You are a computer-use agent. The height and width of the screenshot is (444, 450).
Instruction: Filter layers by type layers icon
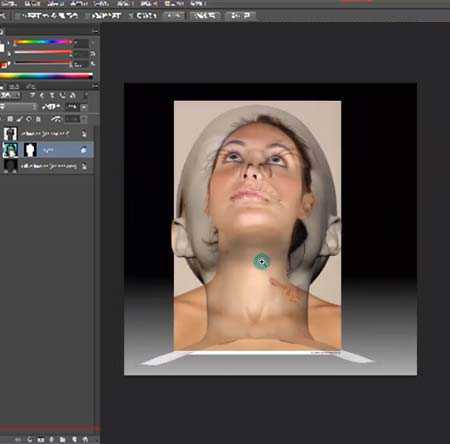52,95
